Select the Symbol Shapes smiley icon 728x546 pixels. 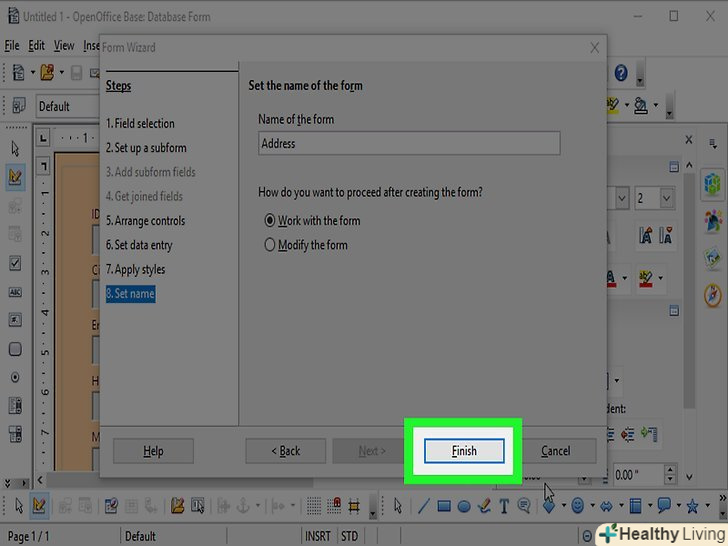577,505
